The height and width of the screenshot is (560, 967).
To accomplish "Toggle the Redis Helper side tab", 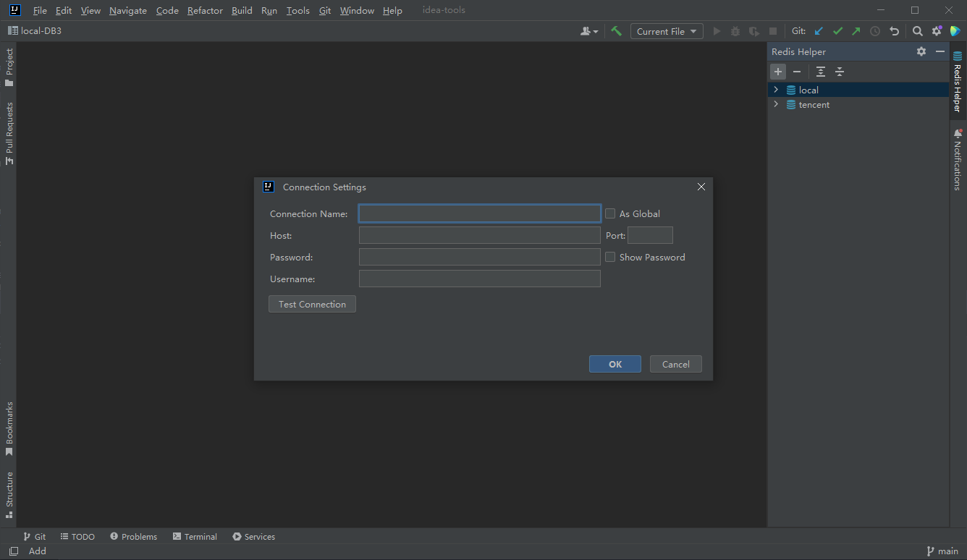I will [958, 81].
